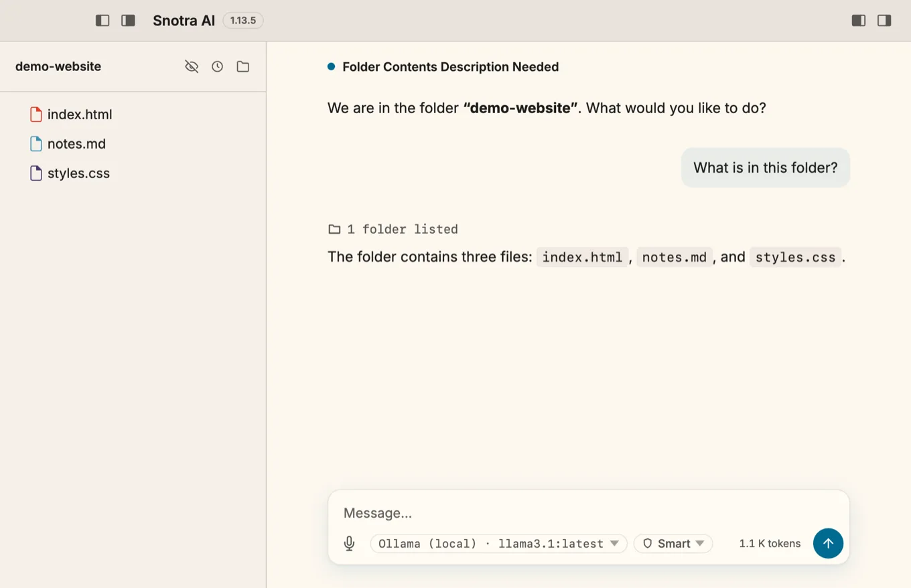911x588 pixels.
Task: Toggle the left sidebar outline panel icon
Action: (x=102, y=21)
